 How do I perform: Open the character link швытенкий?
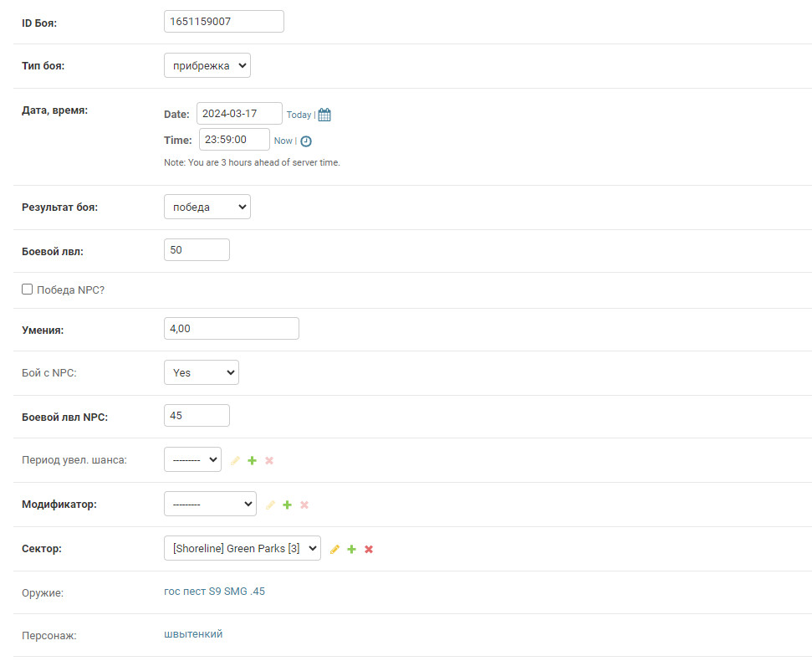[x=193, y=634]
